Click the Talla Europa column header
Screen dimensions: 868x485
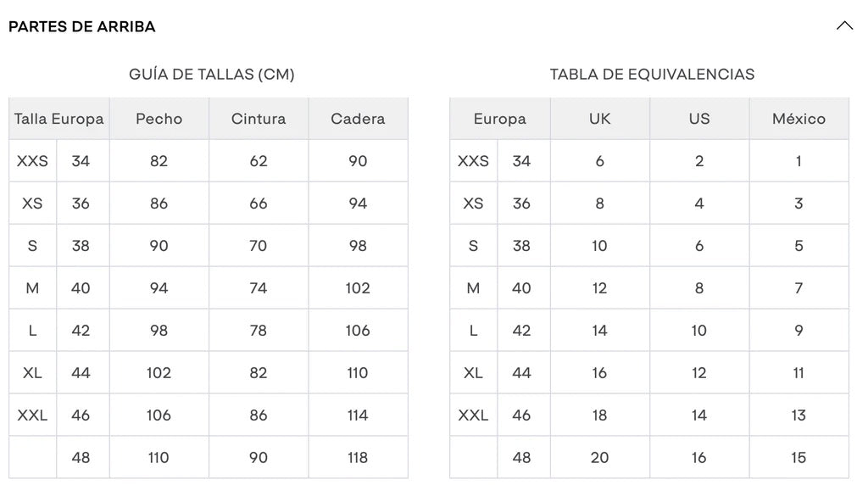59,119
